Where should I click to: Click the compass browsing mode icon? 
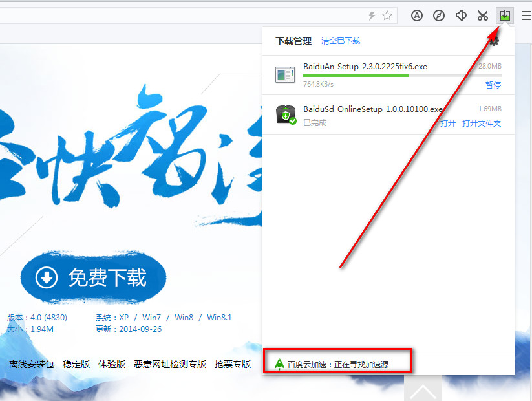pyautogui.click(x=439, y=16)
